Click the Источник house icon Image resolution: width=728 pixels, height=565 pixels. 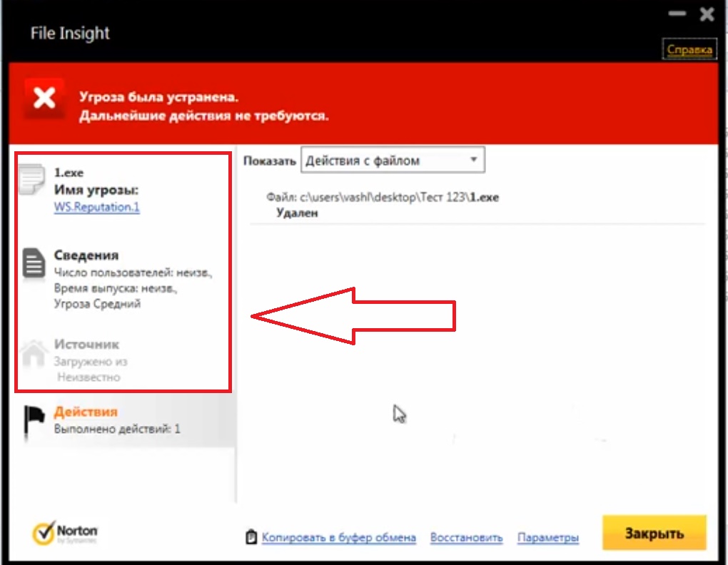click(x=34, y=353)
